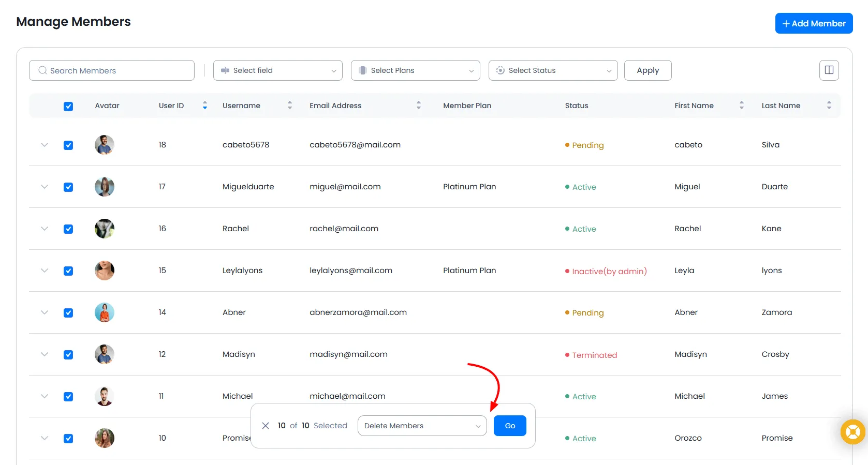Open the Delete Members bulk action dropdown
Screen dimensions: 868x465
click(x=422, y=426)
